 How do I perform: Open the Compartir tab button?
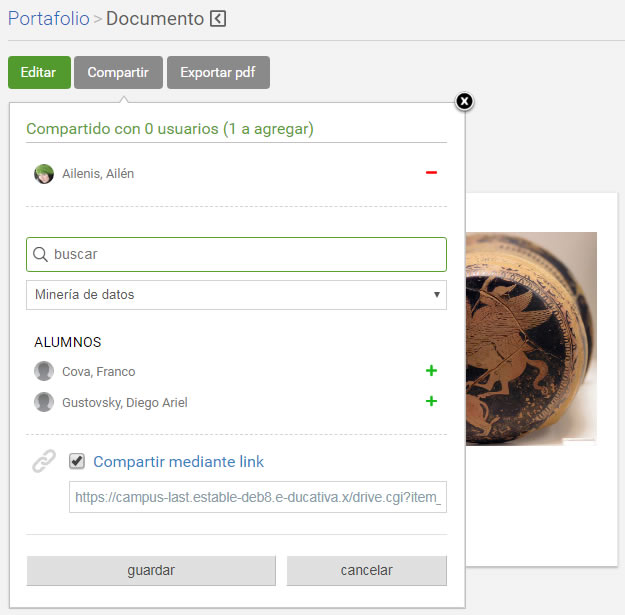click(x=118, y=73)
